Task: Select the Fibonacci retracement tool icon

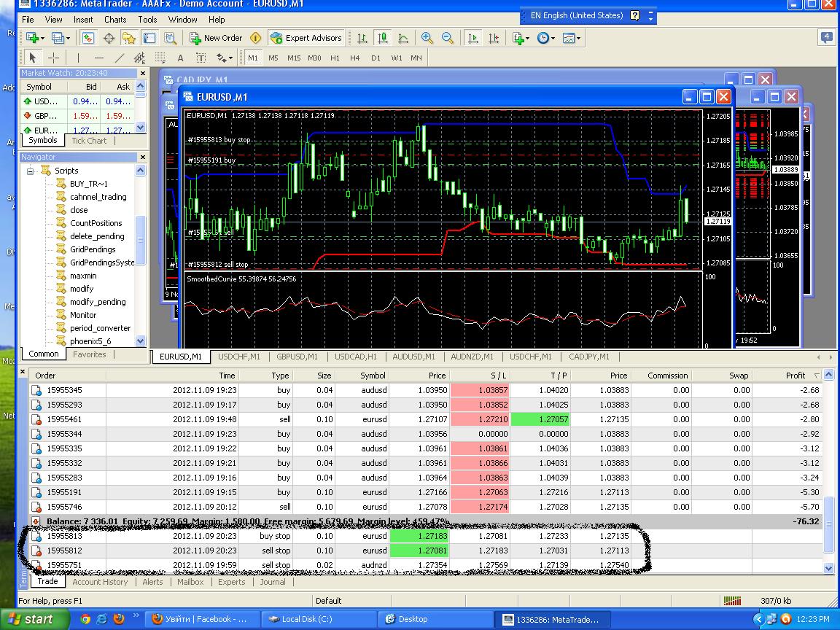Action: (x=160, y=58)
